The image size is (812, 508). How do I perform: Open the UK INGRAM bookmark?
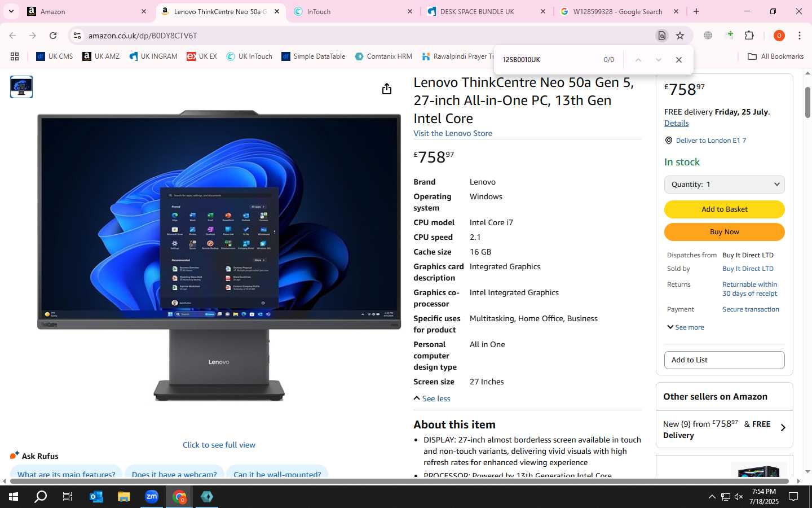[x=153, y=56]
